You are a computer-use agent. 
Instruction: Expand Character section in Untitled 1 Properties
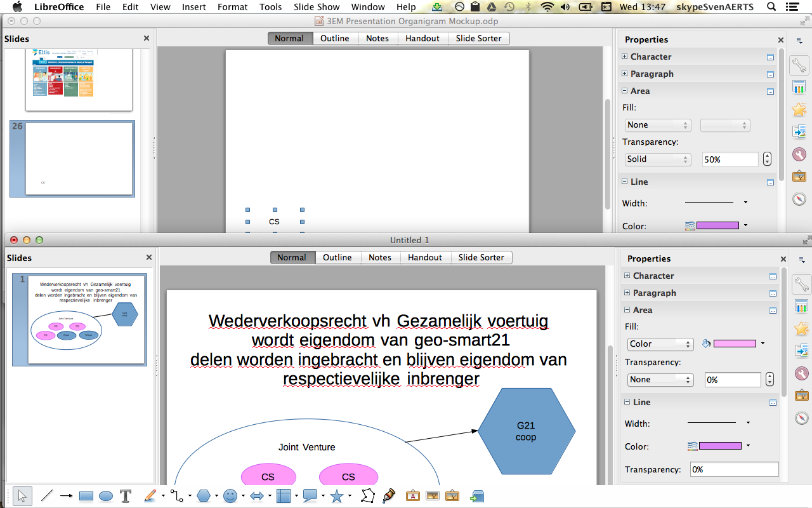[627, 276]
